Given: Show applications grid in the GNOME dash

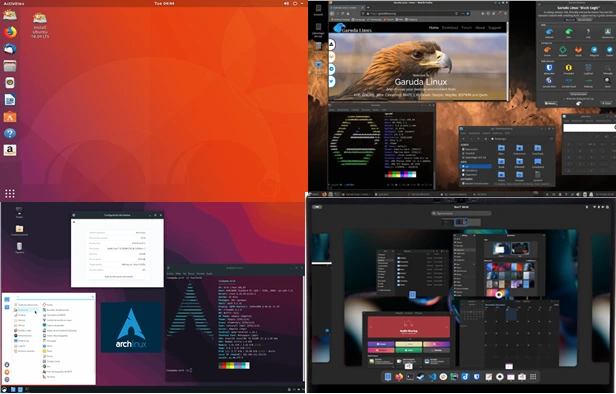Looking at the screenshot, I should pos(533,377).
